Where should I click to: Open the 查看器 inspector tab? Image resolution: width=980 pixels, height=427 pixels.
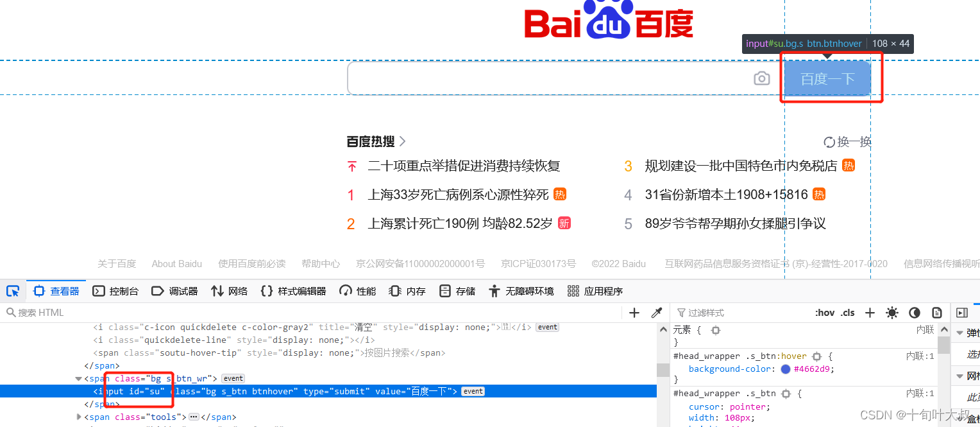(56, 291)
